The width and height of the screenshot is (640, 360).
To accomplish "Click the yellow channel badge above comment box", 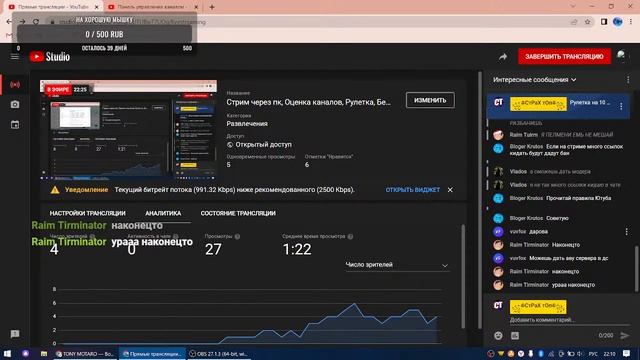I will coord(538,307).
